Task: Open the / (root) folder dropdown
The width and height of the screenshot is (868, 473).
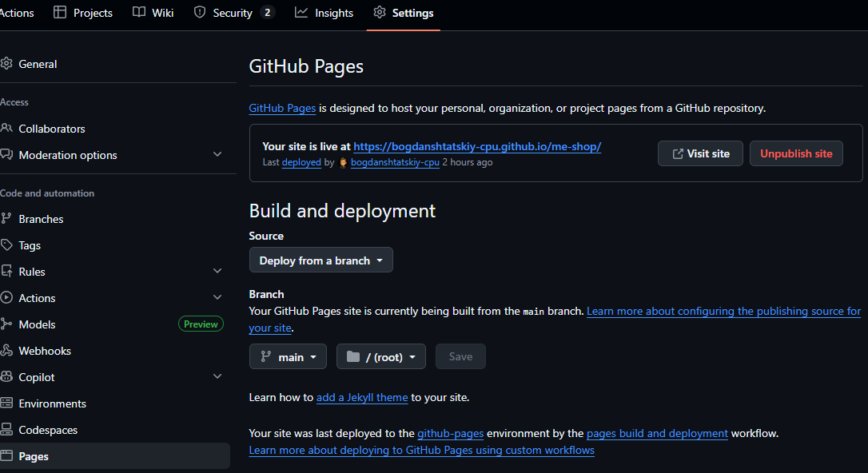Action: [381, 357]
